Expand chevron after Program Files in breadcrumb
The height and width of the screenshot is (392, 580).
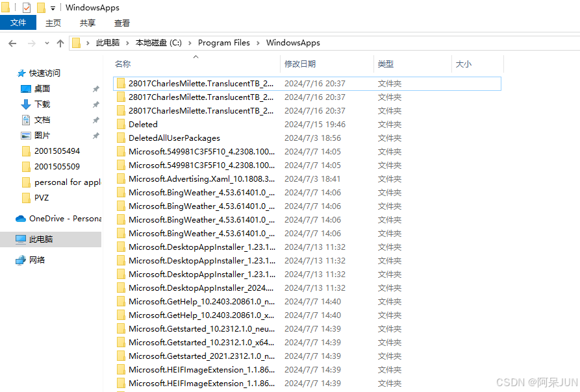(x=258, y=43)
